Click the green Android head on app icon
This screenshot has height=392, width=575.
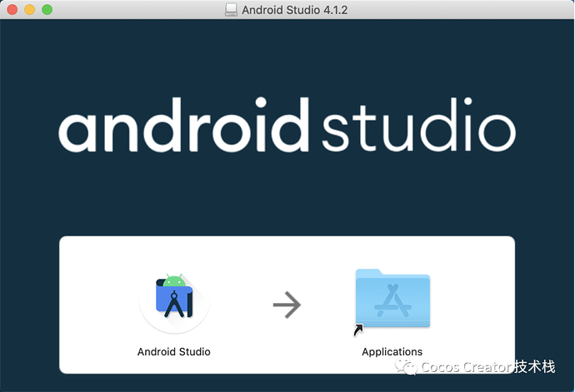[x=174, y=280]
